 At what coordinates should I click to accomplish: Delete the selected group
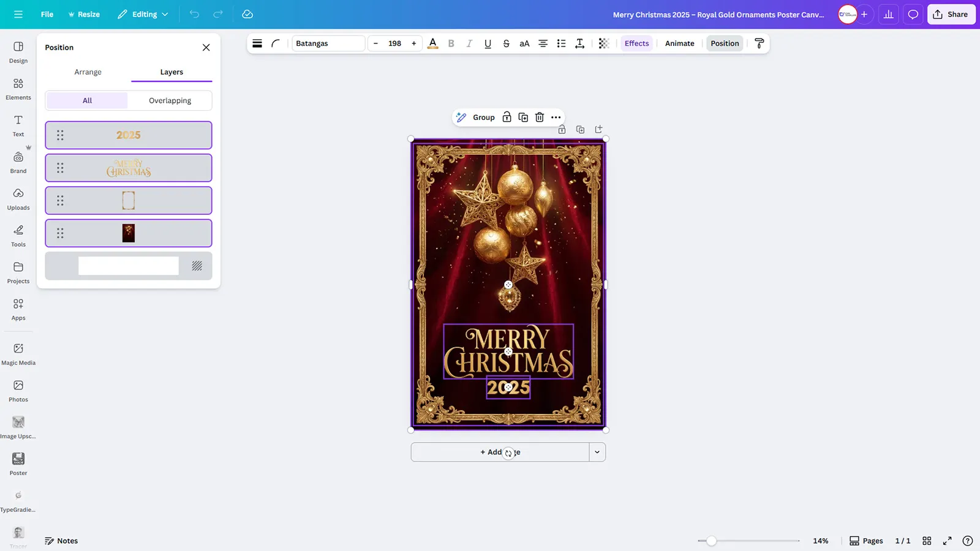539,117
